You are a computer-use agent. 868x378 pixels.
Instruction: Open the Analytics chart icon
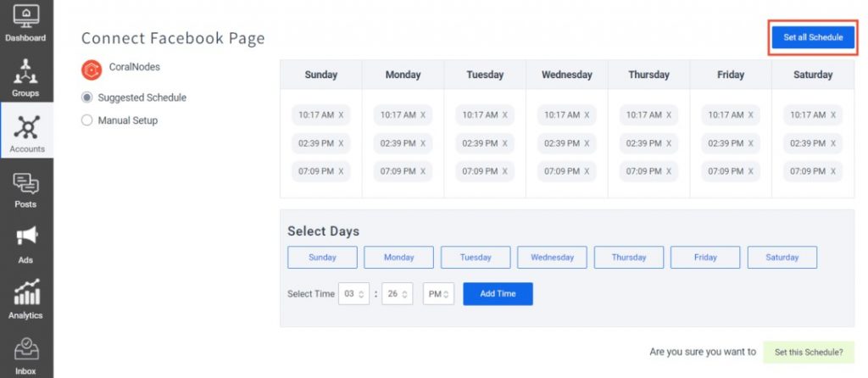(x=26, y=292)
